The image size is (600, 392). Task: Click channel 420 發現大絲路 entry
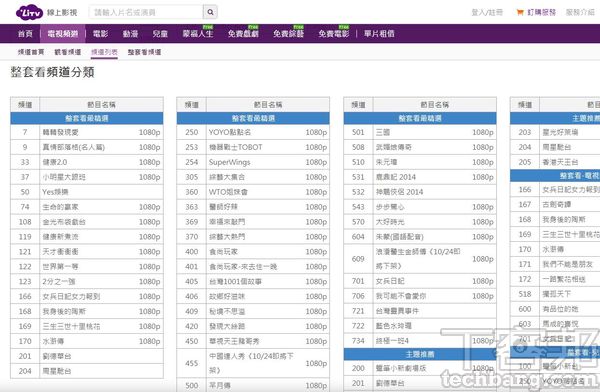pyautogui.click(x=253, y=327)
